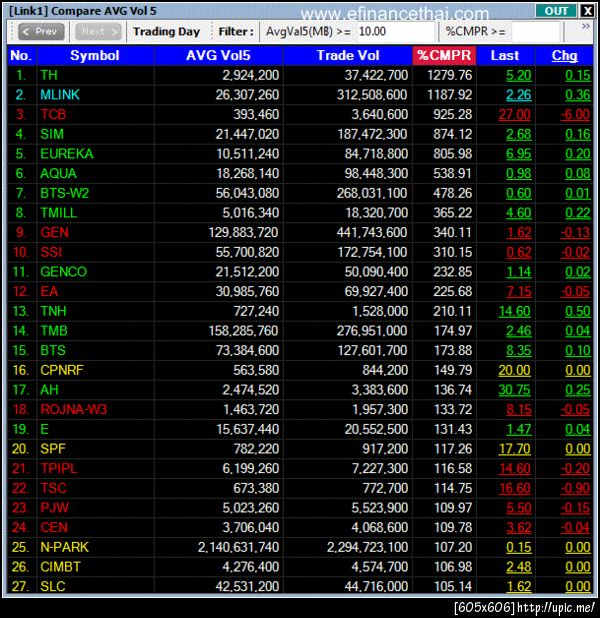The width and height of the screenshot is (600, 618).
Task: Select the N-PARK symbol
Action: coord(65,547)
